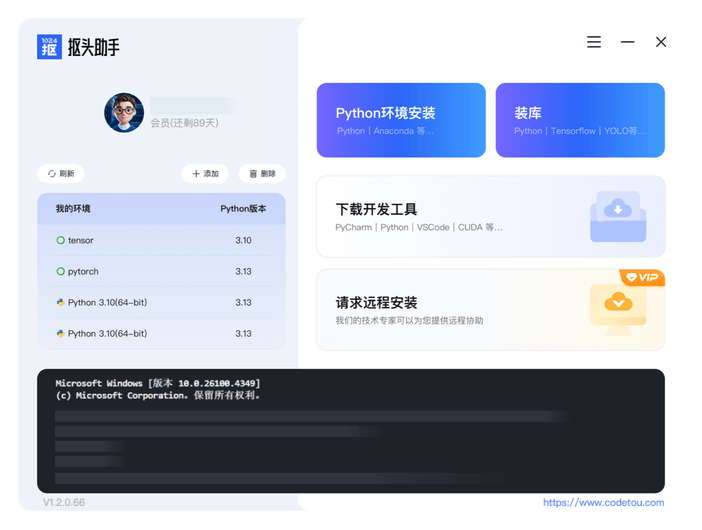Click the V1.2.0.66 version label
The image size is (702, 530).
(x=64, y=503)
